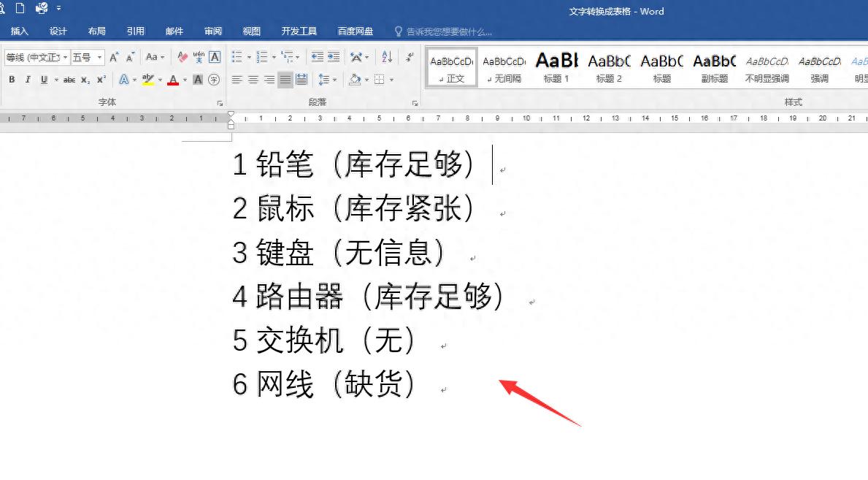Toggle subscript formatting
This screenshot has width=868, height=480.
tap(85, 80)
